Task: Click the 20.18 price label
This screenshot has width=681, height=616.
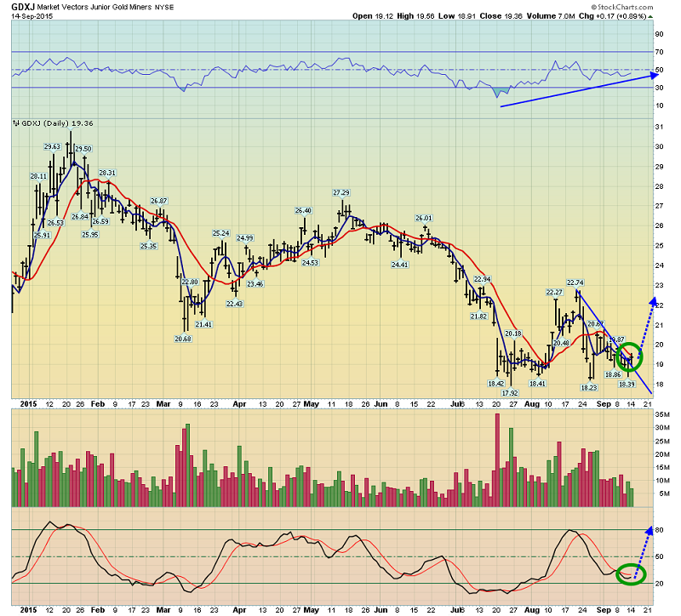Action: [513, 334]
